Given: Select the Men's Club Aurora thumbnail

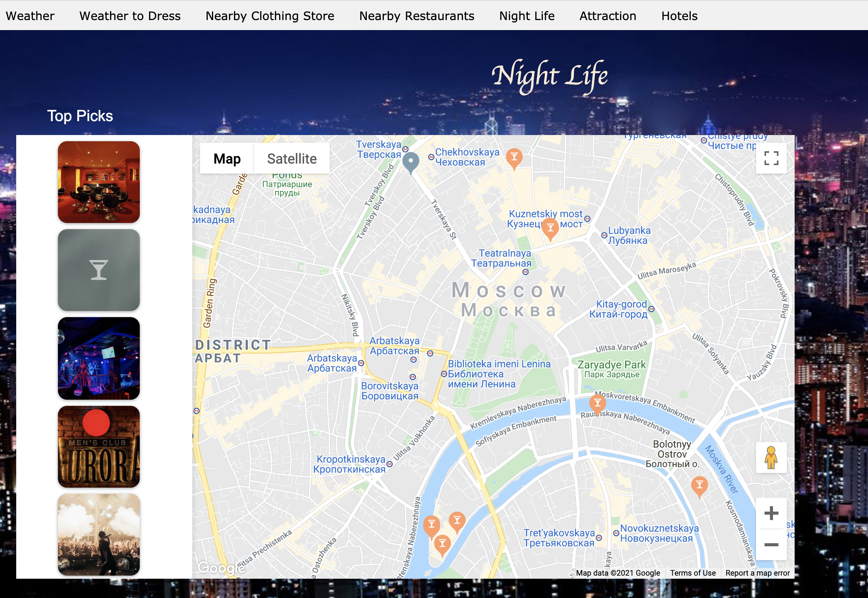Looking at the screenshot, I should tap(99, 447).
